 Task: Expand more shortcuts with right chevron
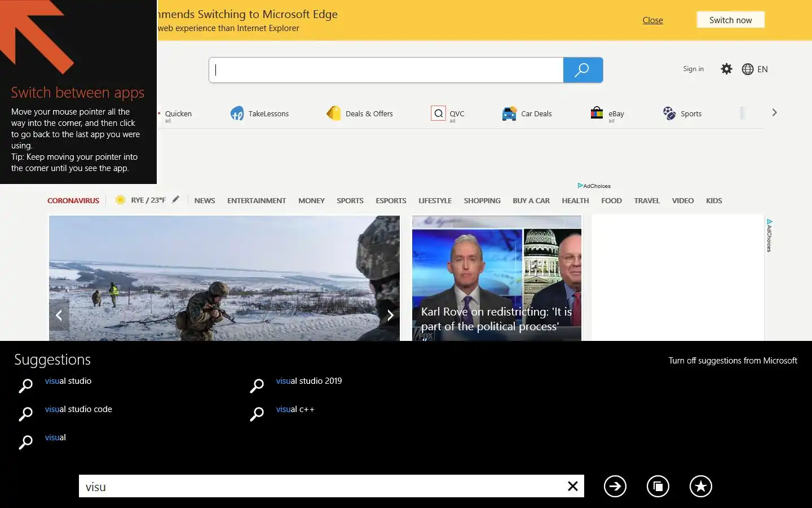774,112
